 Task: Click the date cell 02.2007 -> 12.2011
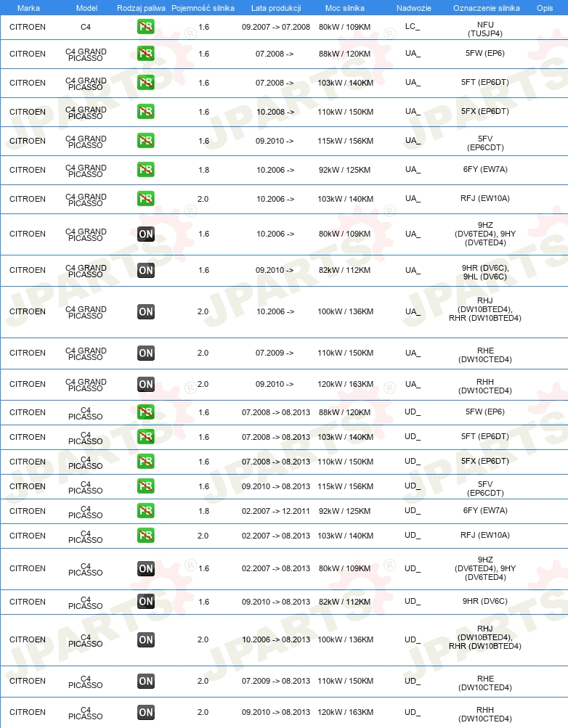click(276, 511)
